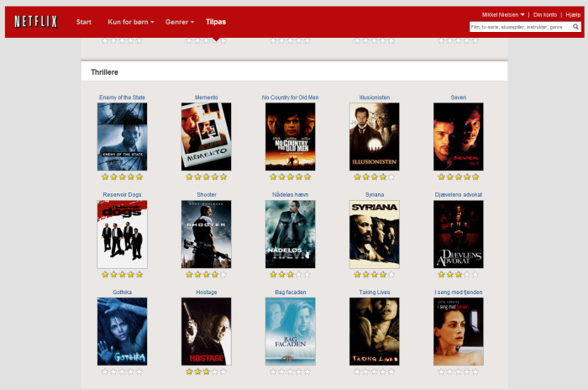Change Memento rating to one star

tap(189, 177)
